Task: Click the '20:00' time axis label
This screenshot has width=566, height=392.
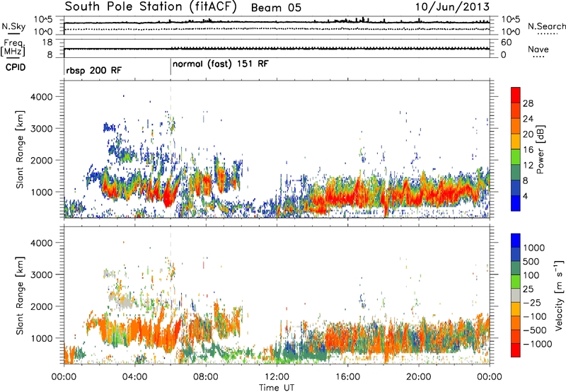Action: point(418,377)
